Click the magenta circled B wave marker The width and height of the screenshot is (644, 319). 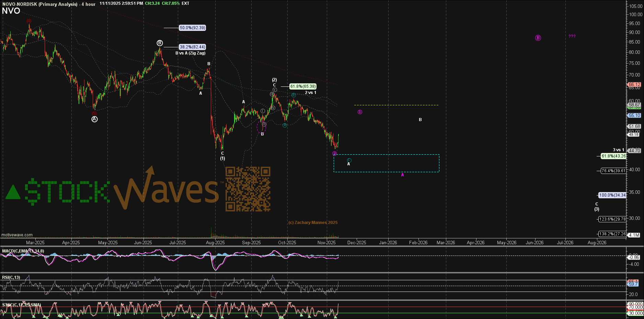click(x=538, y=38)
